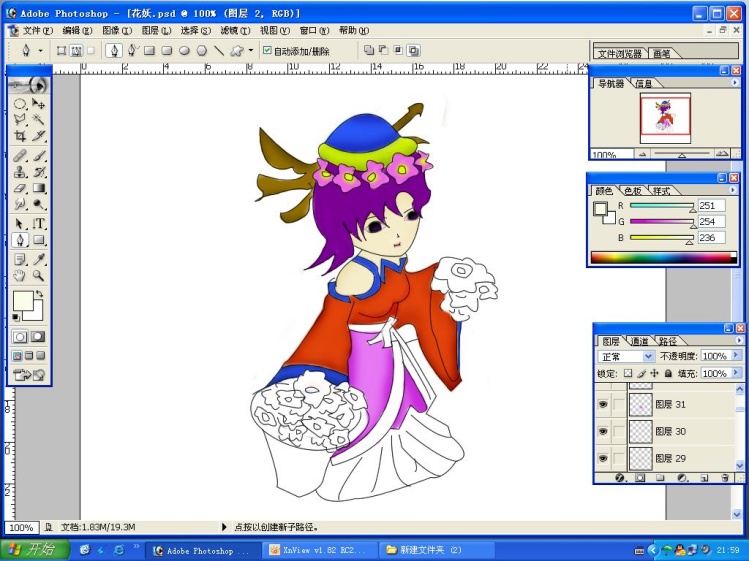Select the Hand tool
Viewport: 749px width, 561px height.
[20, 276]
